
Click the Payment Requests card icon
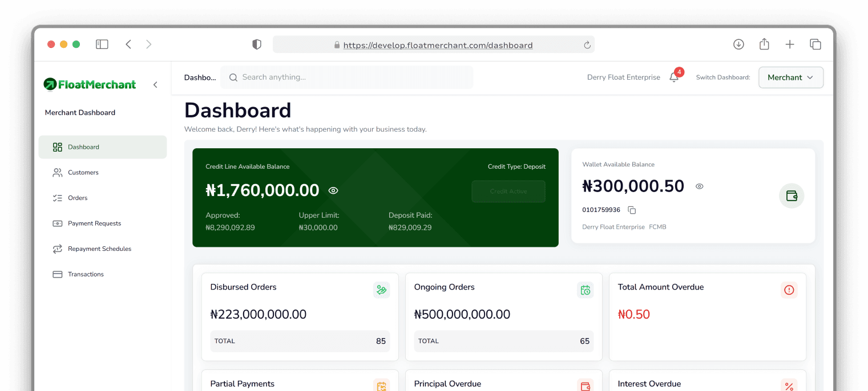coord(57,223)
